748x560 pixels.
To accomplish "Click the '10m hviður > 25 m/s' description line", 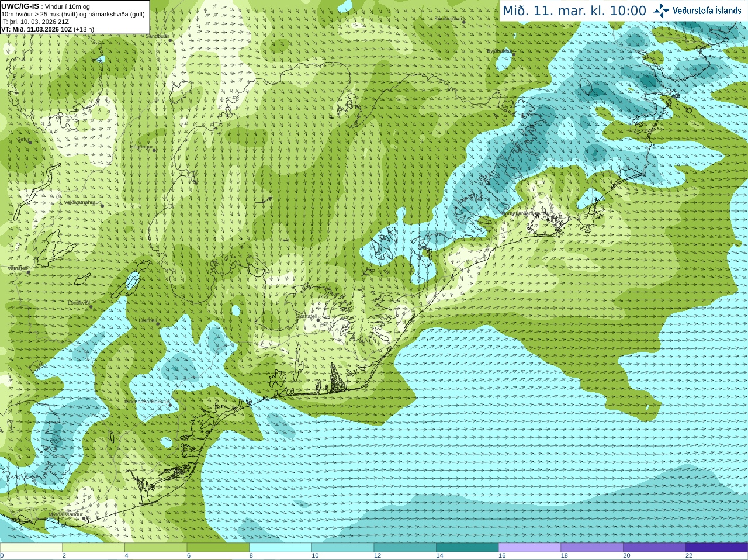I will pyautogui.click(x=73, y=14).
